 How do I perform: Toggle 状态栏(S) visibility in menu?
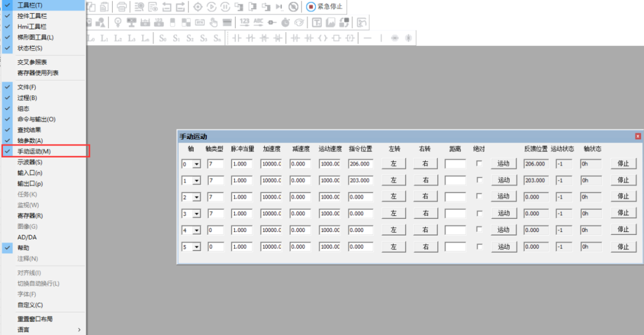(x=44, y=48)
